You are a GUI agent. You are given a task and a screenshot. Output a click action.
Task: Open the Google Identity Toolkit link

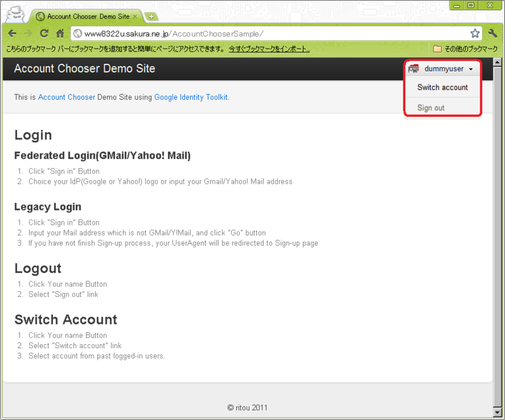click(x=191, y=97)
